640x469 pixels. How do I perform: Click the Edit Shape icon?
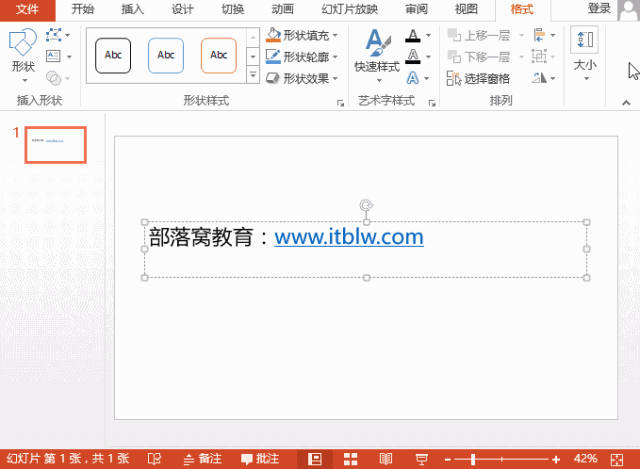click(x=53, y=35)
